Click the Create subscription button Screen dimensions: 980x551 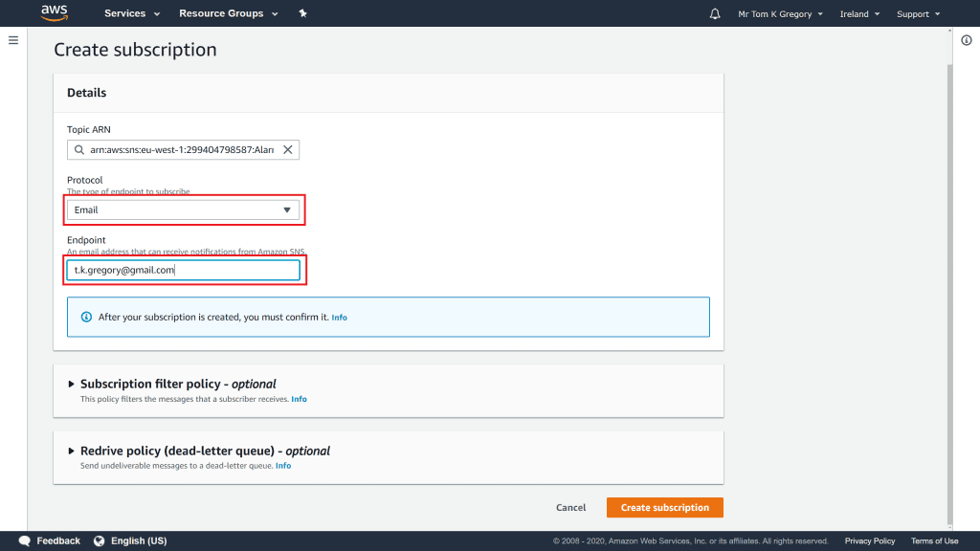[664, 508]
